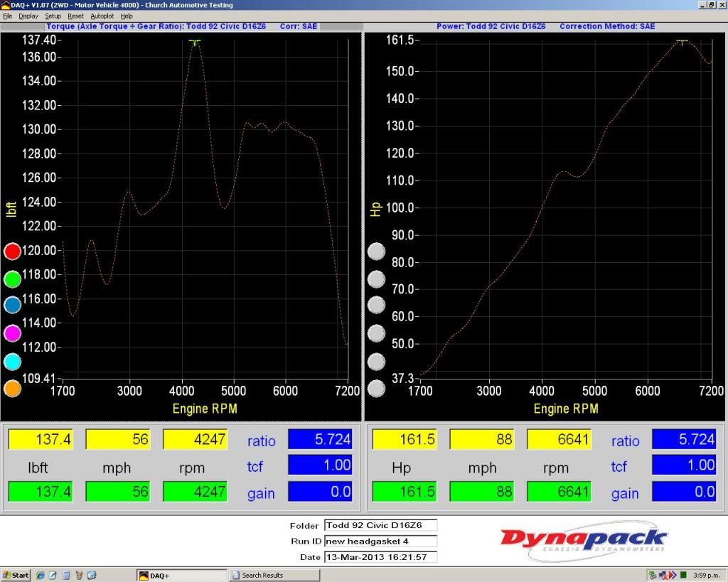This screenshot has height=582, width=728.
Task: Click the Reset menu item
Action: [x=75, y=16]
